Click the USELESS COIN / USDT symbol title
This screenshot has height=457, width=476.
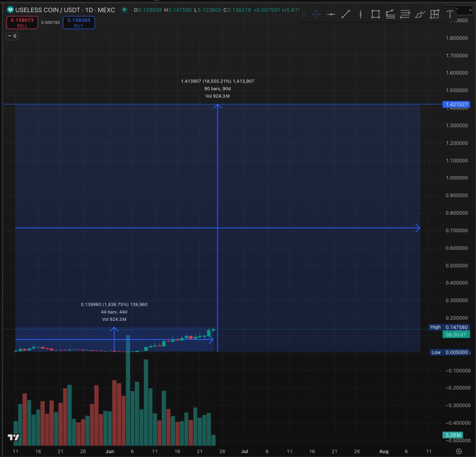point(65,10)
